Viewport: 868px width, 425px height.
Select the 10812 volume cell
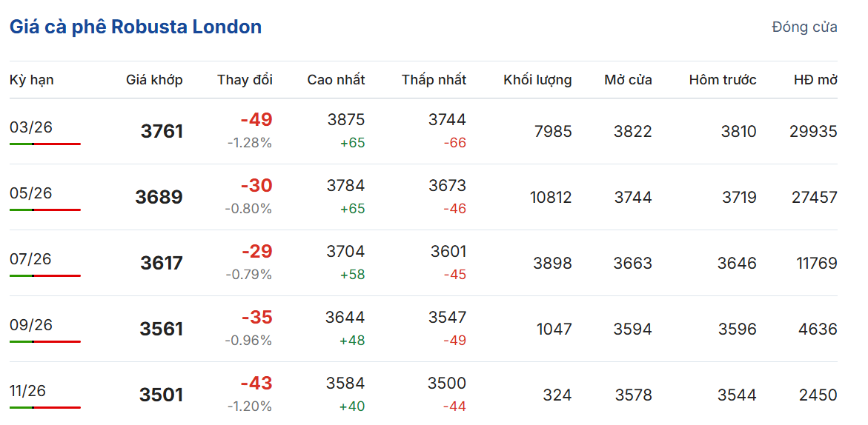[x=551, y=198]
